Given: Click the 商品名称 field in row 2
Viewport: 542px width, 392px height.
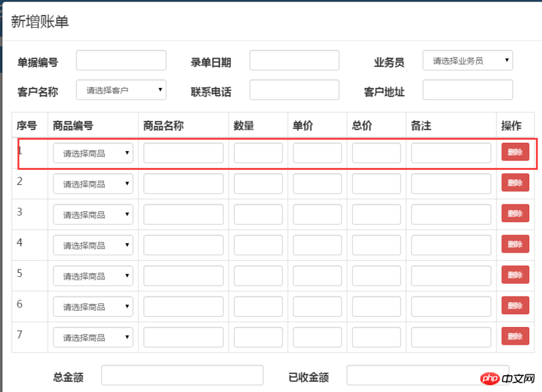Looking at the screenshot, I should [x=183, y=183].
